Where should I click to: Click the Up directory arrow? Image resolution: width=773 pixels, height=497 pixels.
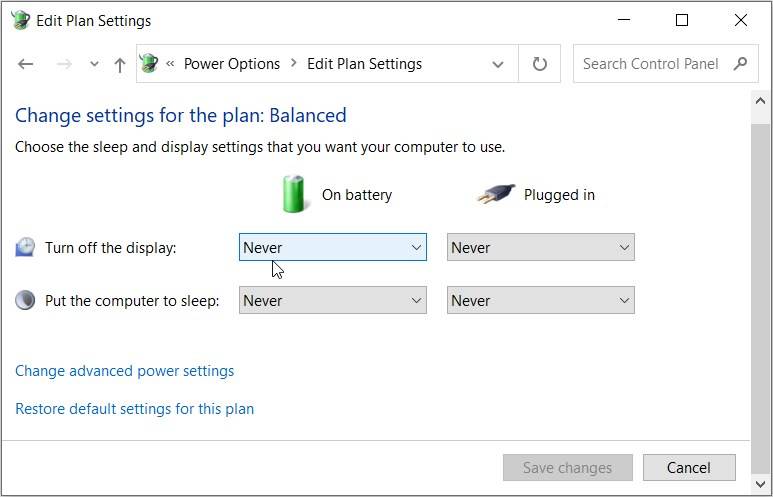(120, 64)
